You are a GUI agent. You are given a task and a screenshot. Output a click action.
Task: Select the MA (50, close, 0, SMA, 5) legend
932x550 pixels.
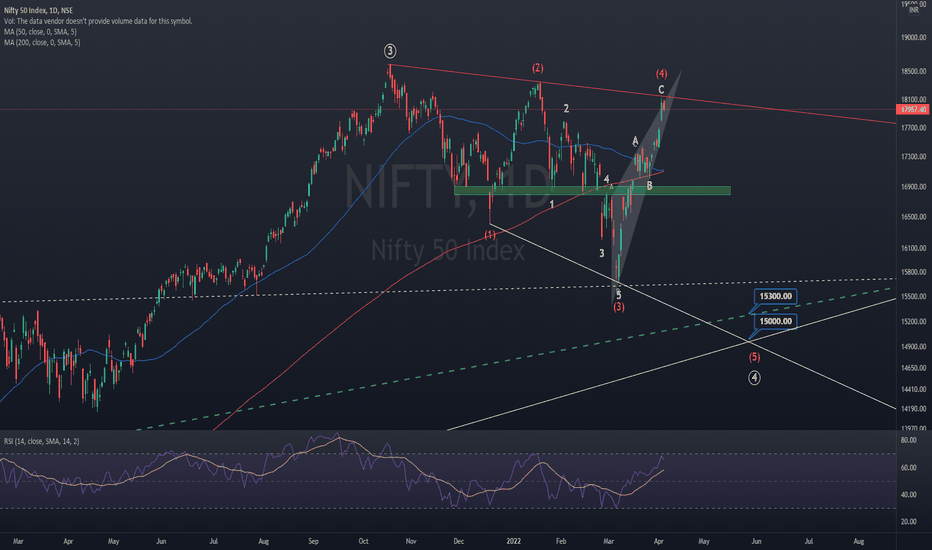pos(40,32)
